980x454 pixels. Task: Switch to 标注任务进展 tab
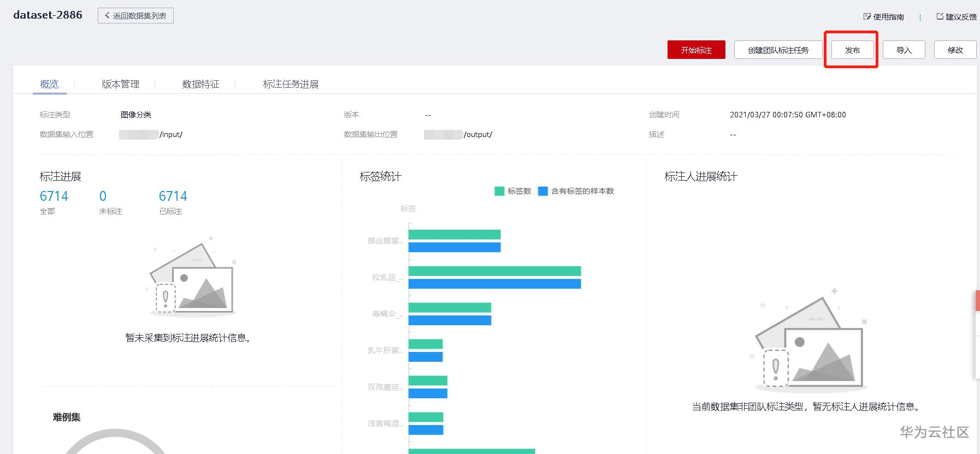(x=291, y=84)
